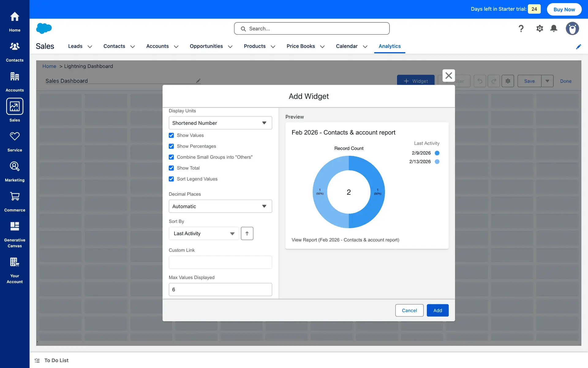
Task: Toggle Combine Small Groups into Others
Action: [x=171, y=157]
